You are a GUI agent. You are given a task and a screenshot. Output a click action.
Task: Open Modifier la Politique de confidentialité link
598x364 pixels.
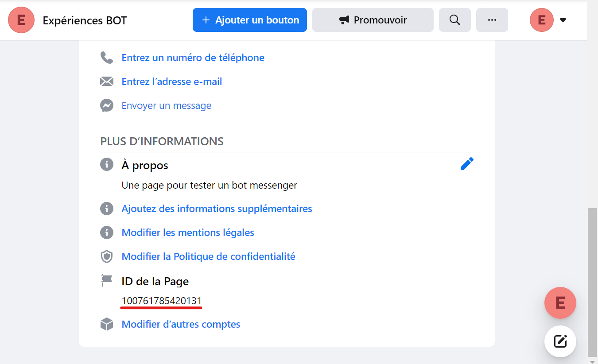tap(209, 256)
